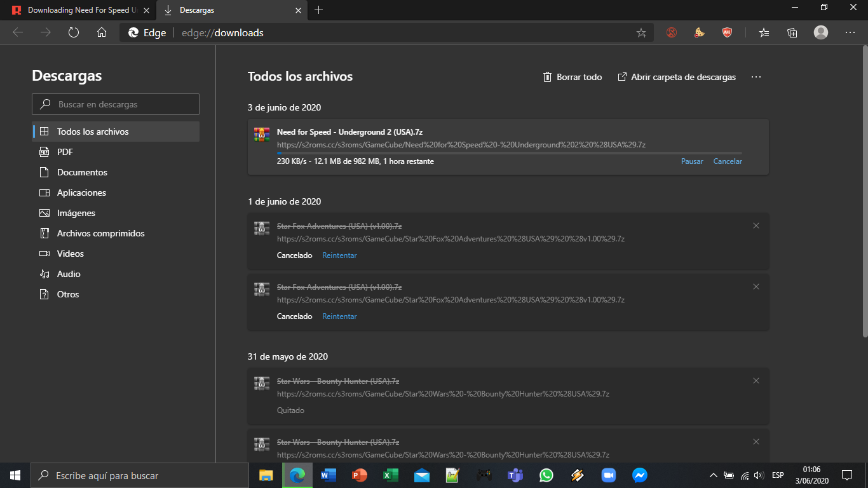Open the Home page icon
This screenshot has height=488, width=868.
102,32
